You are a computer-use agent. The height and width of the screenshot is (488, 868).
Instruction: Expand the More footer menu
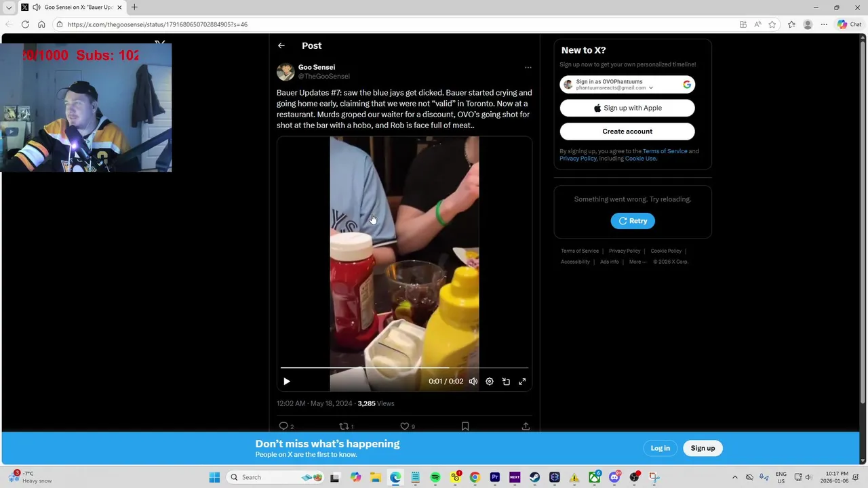coord(637,262)
